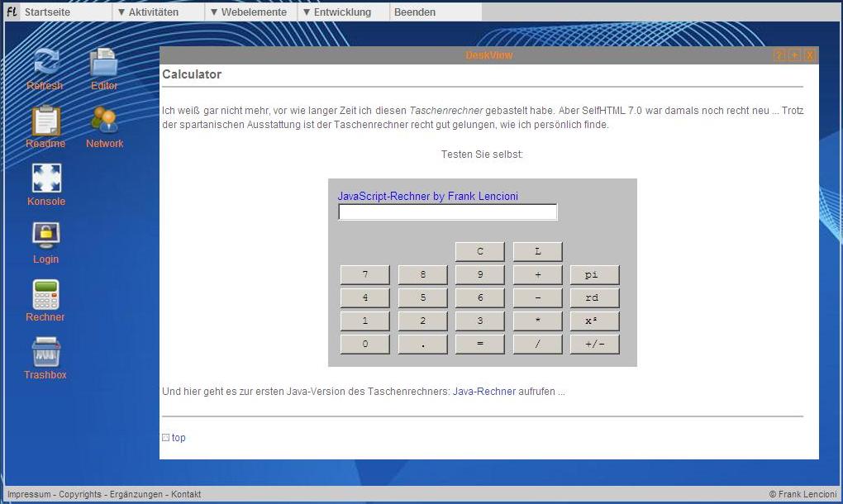The image size is (843, 504).
Task: Click the calculator display input field
Action: click(x=447, y=212)
